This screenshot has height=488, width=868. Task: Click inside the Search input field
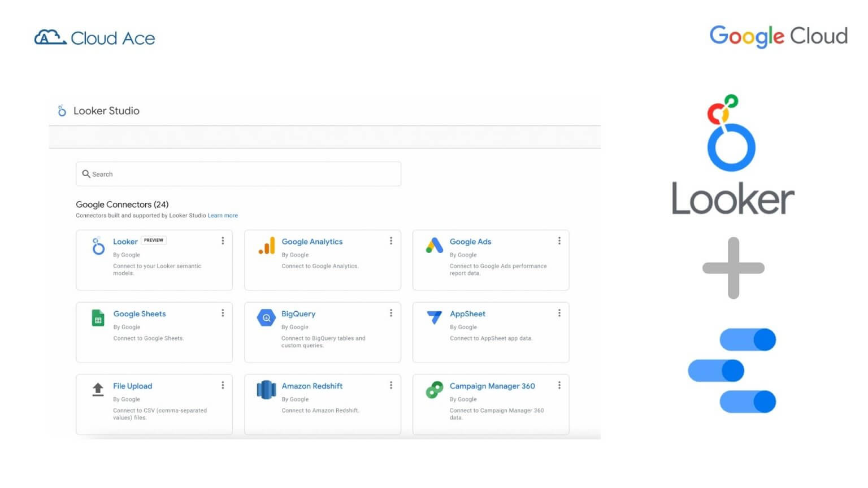237,174
